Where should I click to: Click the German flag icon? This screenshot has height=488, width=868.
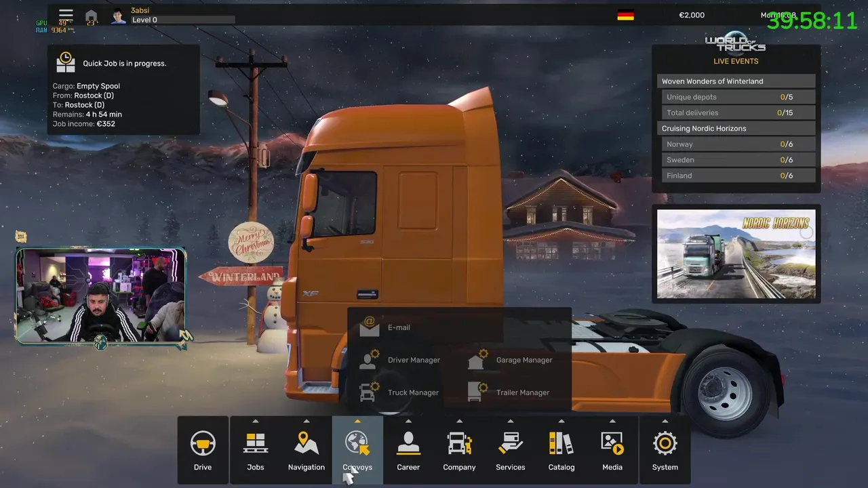(x=625, y=15)
